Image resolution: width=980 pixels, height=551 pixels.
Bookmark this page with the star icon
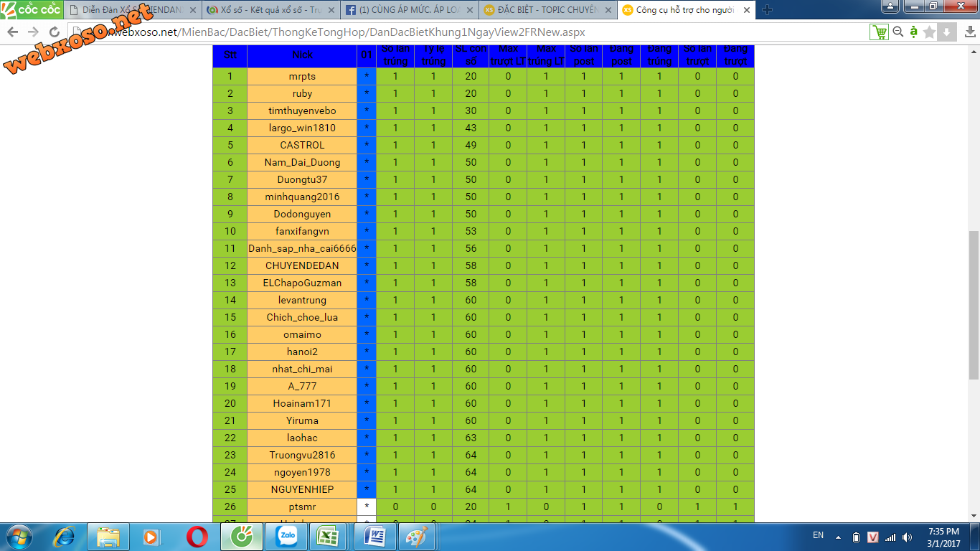[x=930, y=32]
